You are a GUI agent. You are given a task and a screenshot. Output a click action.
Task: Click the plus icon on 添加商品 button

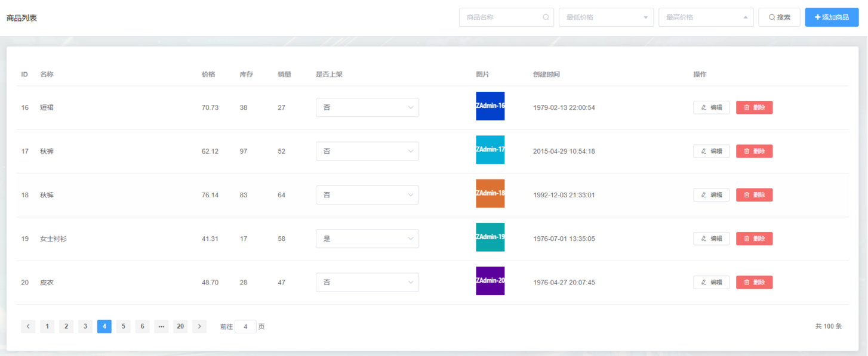[x=817, y=17]
